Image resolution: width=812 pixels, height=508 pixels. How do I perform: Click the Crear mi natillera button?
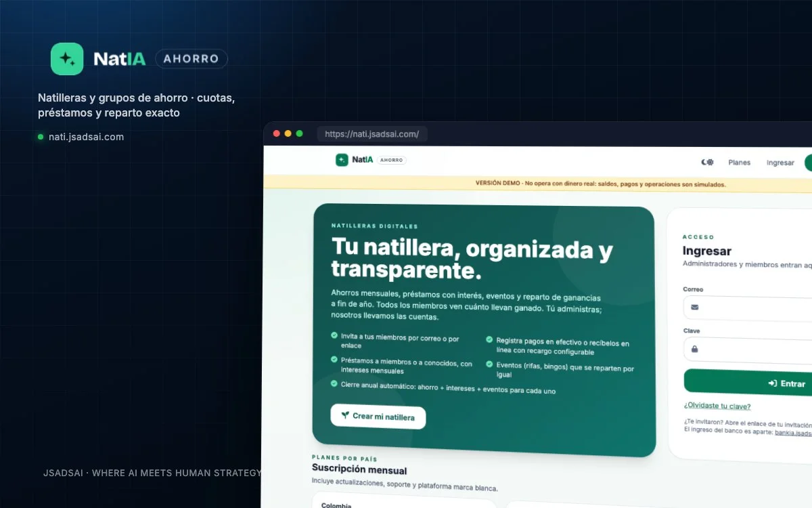[x=378, y=417]
